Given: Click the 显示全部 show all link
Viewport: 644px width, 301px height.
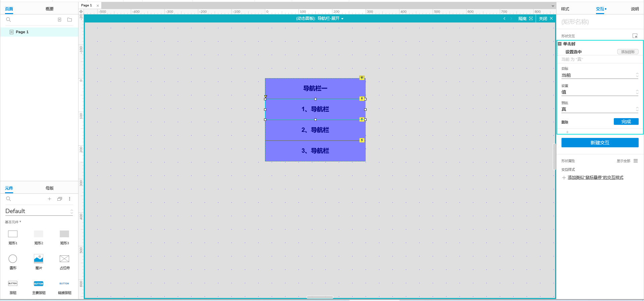Looking at the screenshot, I should tap(623, 161).
